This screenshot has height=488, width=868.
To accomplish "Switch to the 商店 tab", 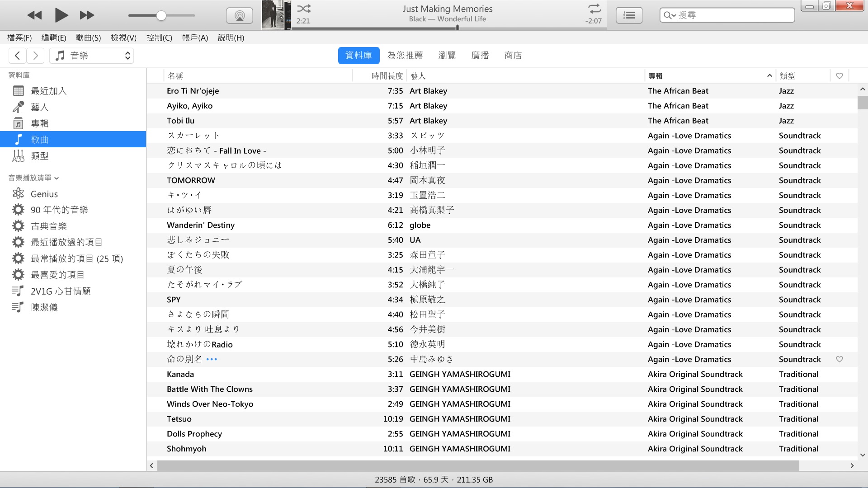I will click(x=513, y=56).
